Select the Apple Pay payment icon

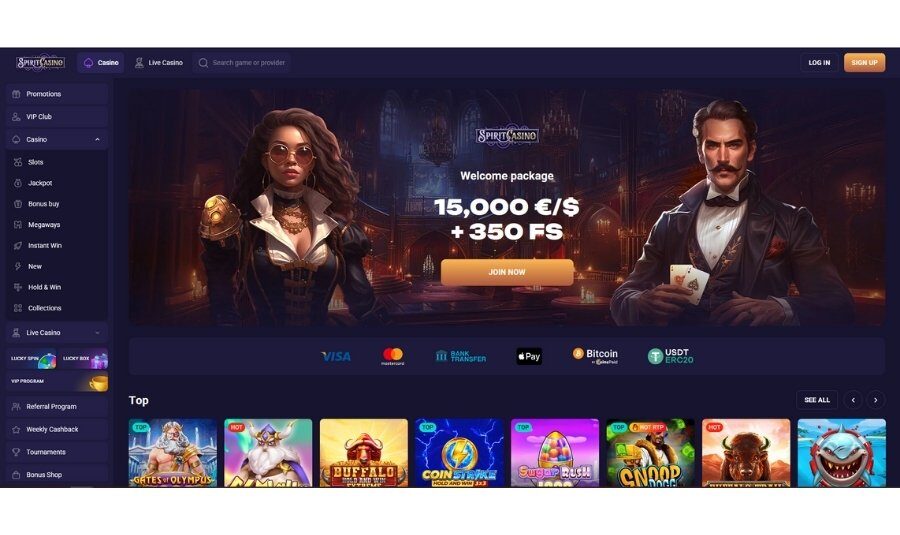[529, 356]
